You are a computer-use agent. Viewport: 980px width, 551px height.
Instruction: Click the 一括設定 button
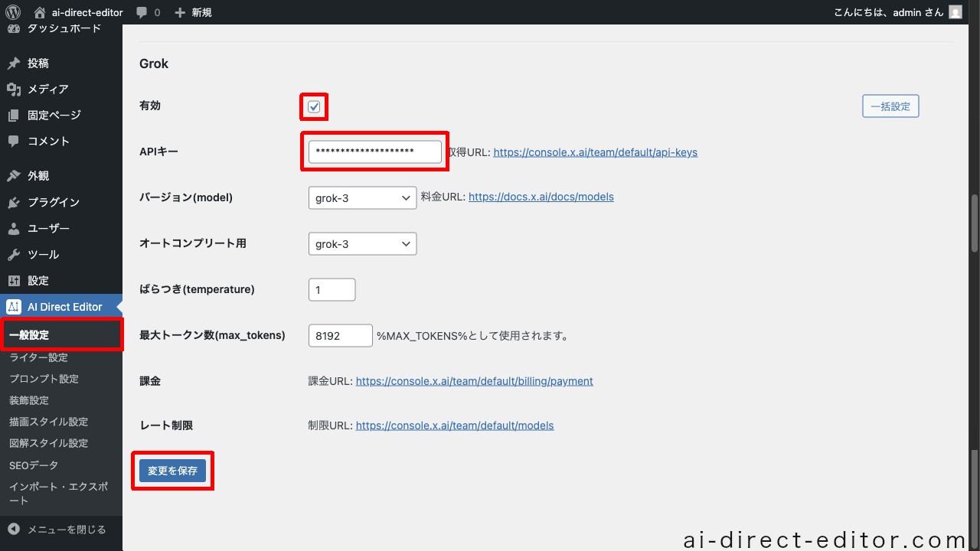(x=890, y=106)
